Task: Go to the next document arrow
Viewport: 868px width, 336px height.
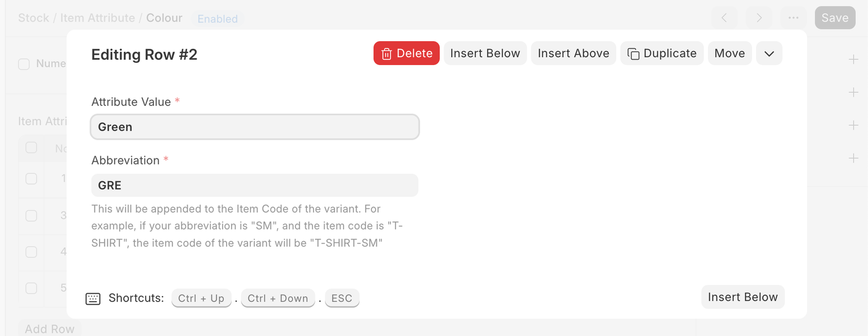Action: pyautogui.click(x=759, y=18)
